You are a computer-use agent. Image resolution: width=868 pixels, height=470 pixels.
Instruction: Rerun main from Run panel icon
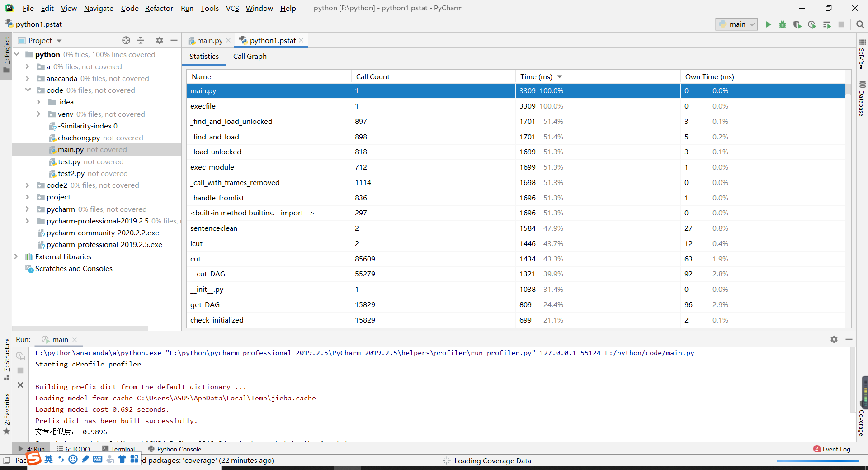(20, 356)
